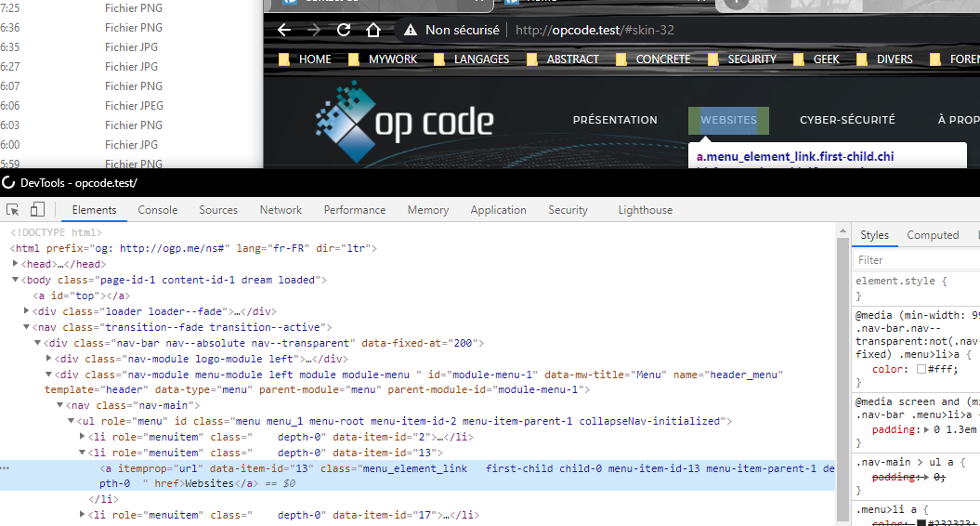The image size is (980, 526).
Task: Click the browser forward arrow
Action: pyautogui.click(x=314, y=30)
